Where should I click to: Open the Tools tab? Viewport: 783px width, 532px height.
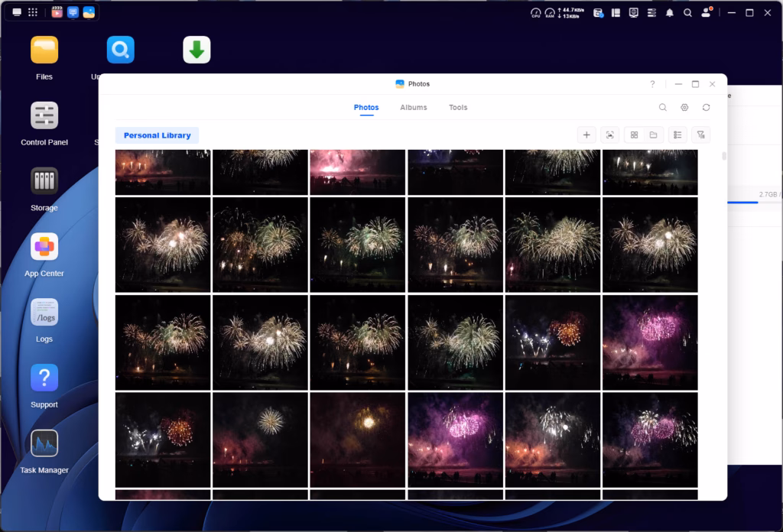coord(458,108)
